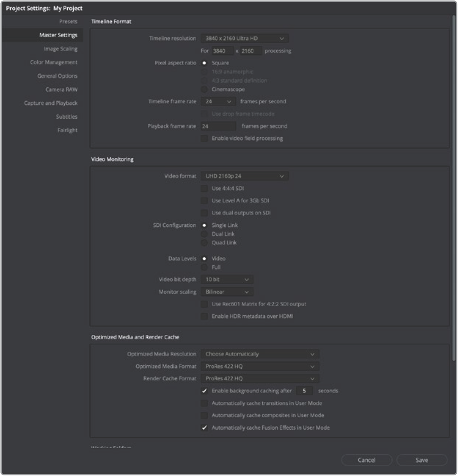This screenshot has width=458, height=476.
Task: Switch to Image Scaling settings
Action: pyautogui.click(x=60, y=49)
